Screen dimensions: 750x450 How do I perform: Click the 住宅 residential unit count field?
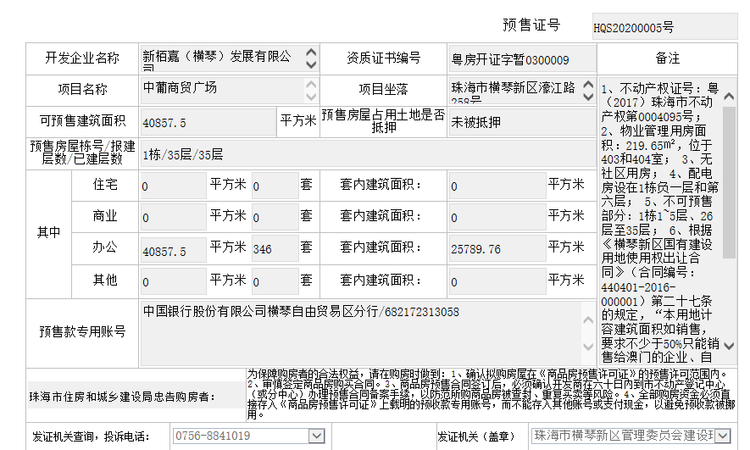coord(275,186)
